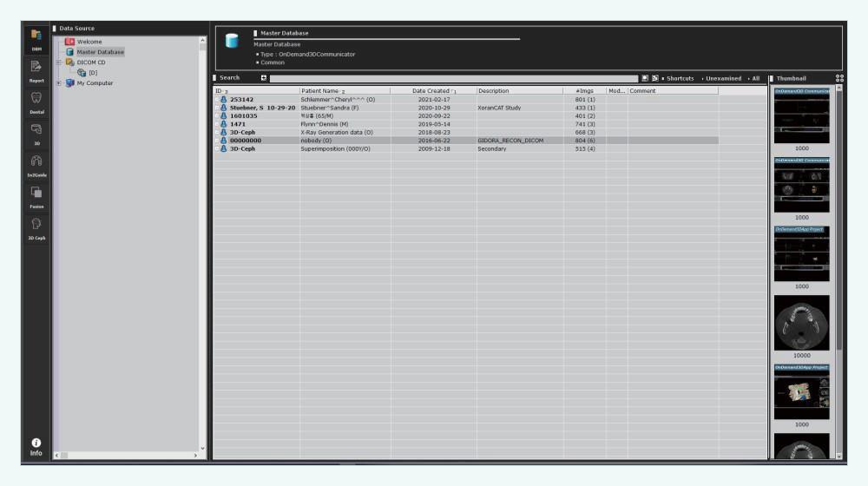Click patient icon of row 1471

[224, 125]
